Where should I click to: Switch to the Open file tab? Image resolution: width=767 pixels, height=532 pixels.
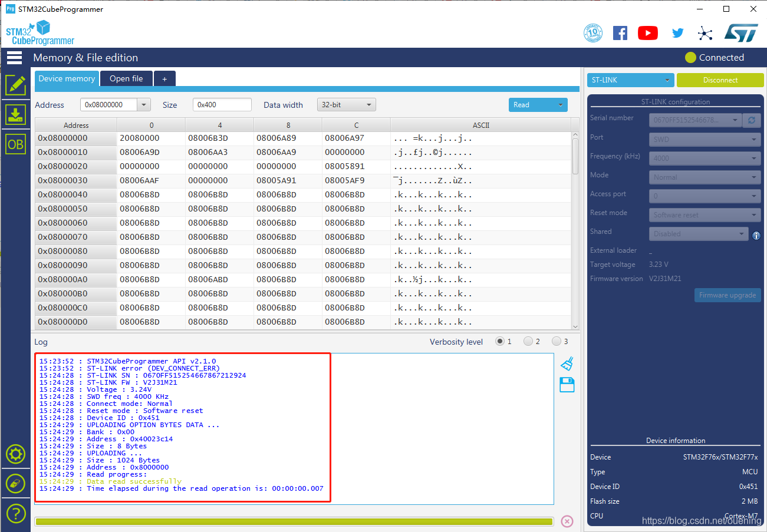click(x=126, y=78)
